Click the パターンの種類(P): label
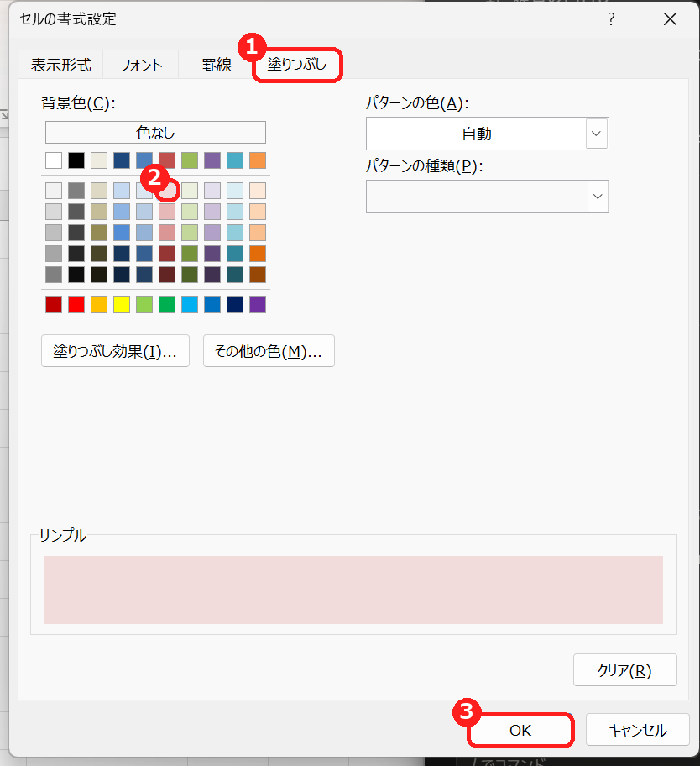Viewport: 700px width, 766px height. (x=424, y=165)
